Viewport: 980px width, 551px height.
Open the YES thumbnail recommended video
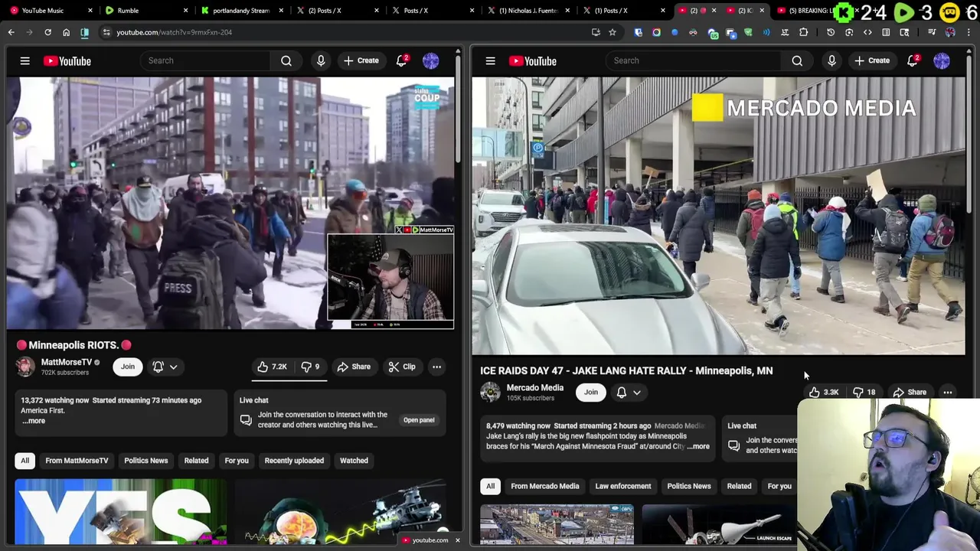pos(120,511)
